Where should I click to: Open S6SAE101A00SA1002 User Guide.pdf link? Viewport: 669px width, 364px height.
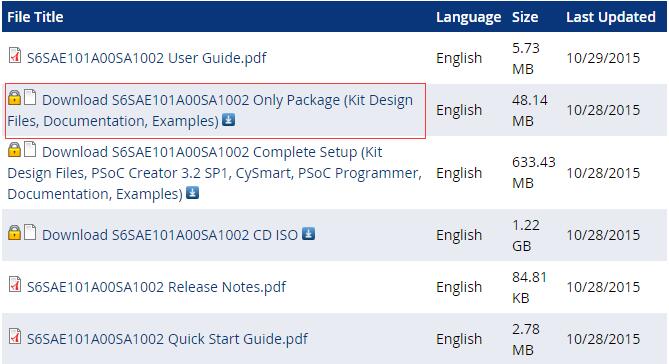point(147,58)
